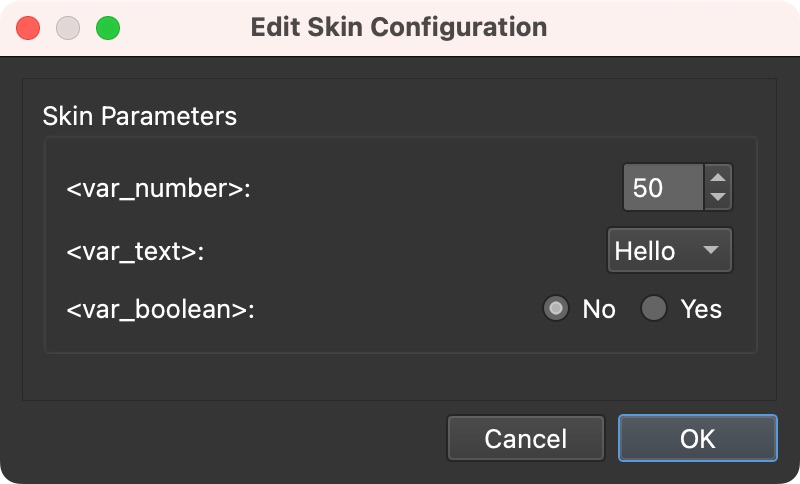This screenshot has height=484, width=800.
Task: Select the Yes radio button circle
Action: [x=654, y=309]
